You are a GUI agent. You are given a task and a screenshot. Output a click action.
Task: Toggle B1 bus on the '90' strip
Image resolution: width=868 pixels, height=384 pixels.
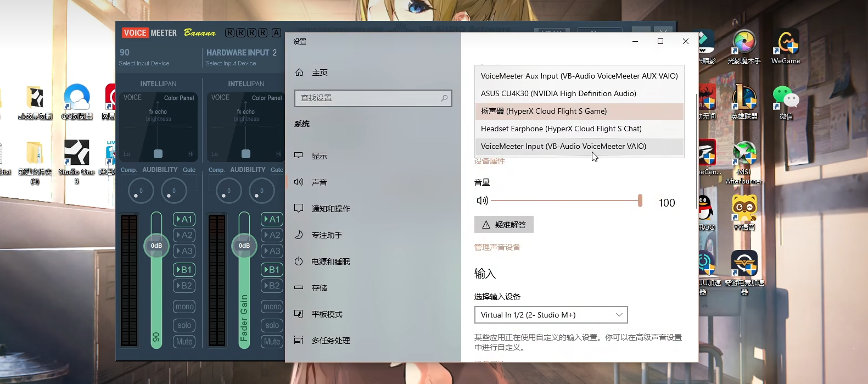click(184, 270)
